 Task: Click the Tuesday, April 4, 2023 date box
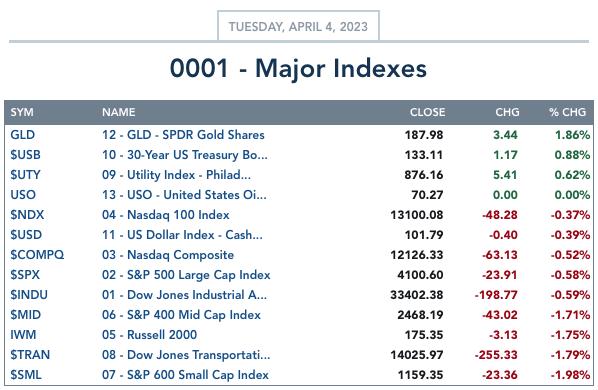point(298,26)
